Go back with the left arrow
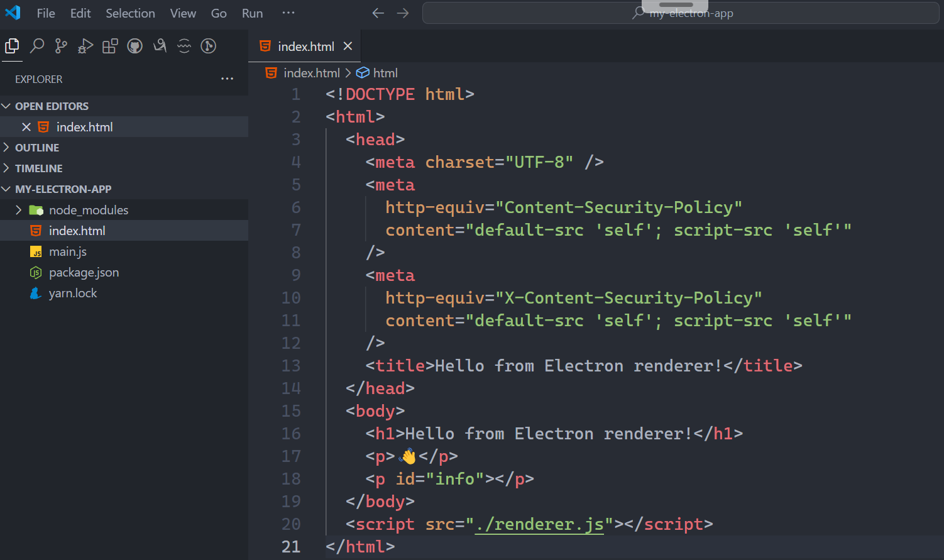Viewport: 944px width, 560px height. [x=378, y=13]
